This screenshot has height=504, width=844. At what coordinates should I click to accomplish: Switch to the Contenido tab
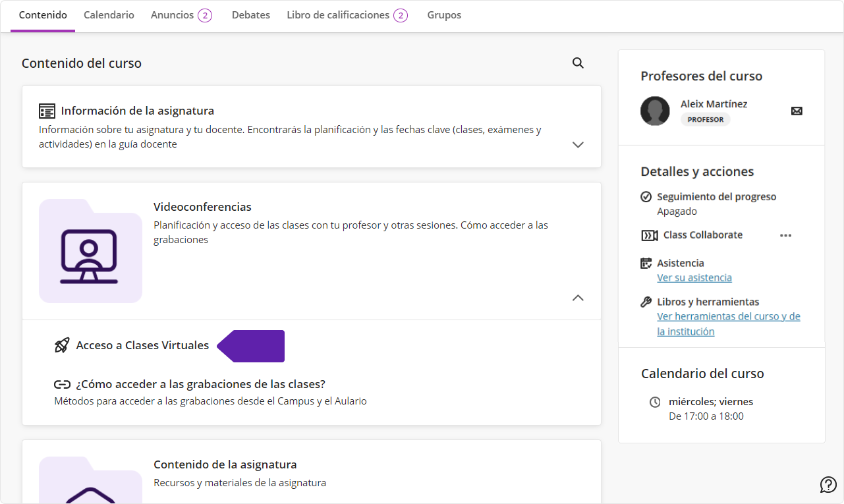(x=43, y=14)
